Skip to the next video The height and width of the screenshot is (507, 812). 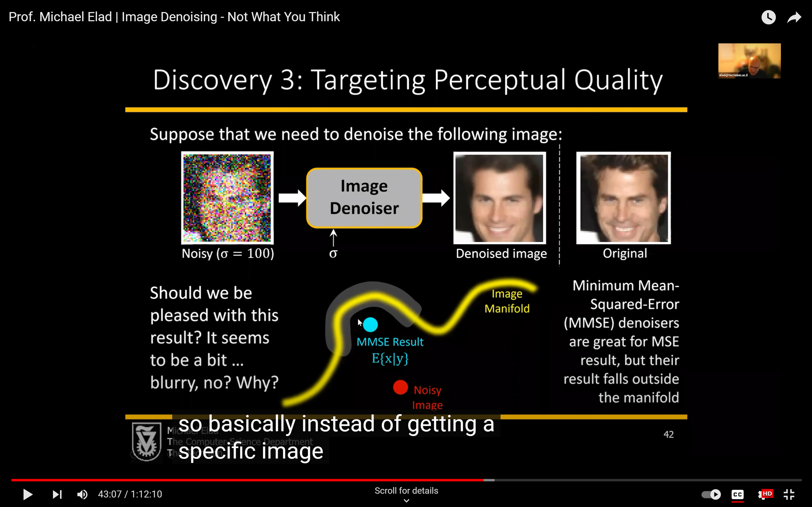click(57, 494)
